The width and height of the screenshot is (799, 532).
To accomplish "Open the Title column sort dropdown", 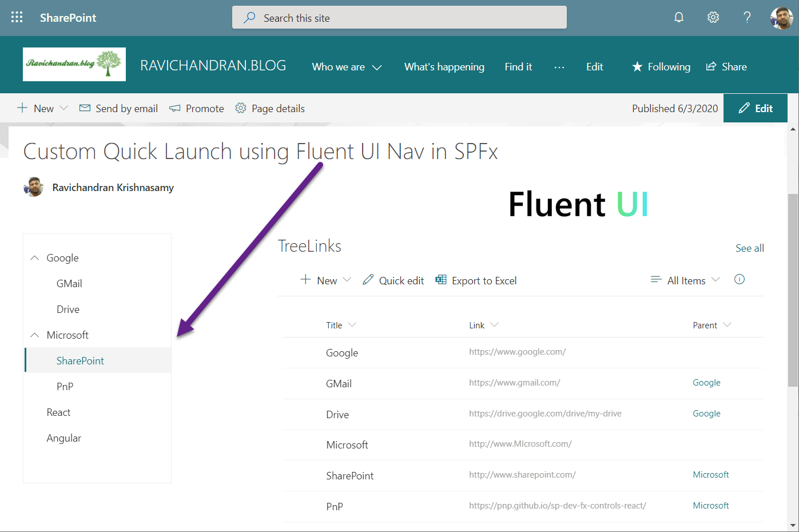I will coord(352,325).
